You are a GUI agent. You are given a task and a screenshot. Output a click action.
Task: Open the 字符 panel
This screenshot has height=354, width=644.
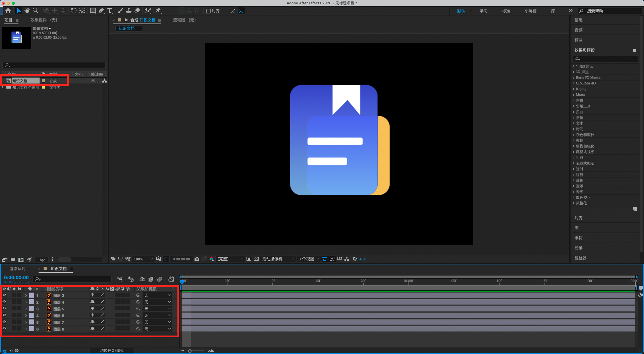pyautogui.click(x=578, y=238)
